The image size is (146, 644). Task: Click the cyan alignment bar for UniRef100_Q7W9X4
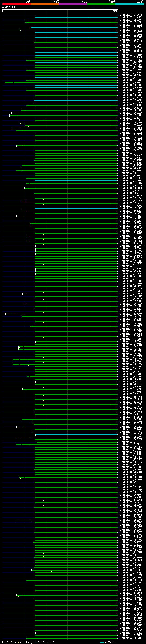[x=76, y=25]
